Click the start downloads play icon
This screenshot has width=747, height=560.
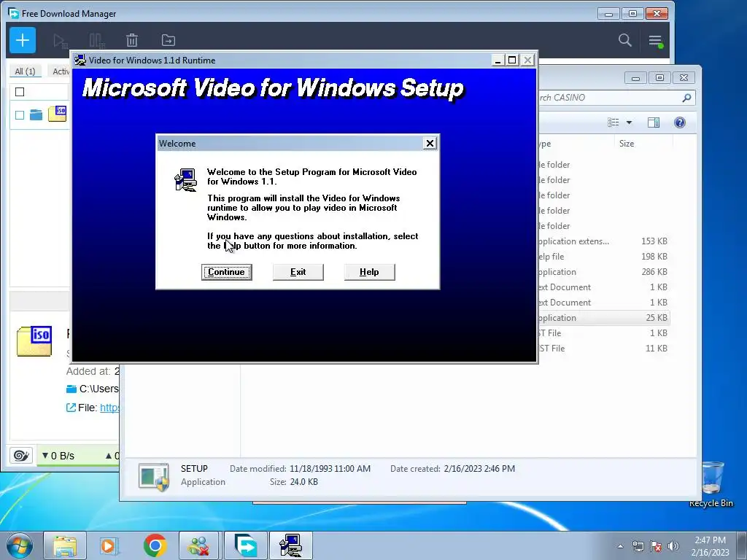click(x=60, y=41)
